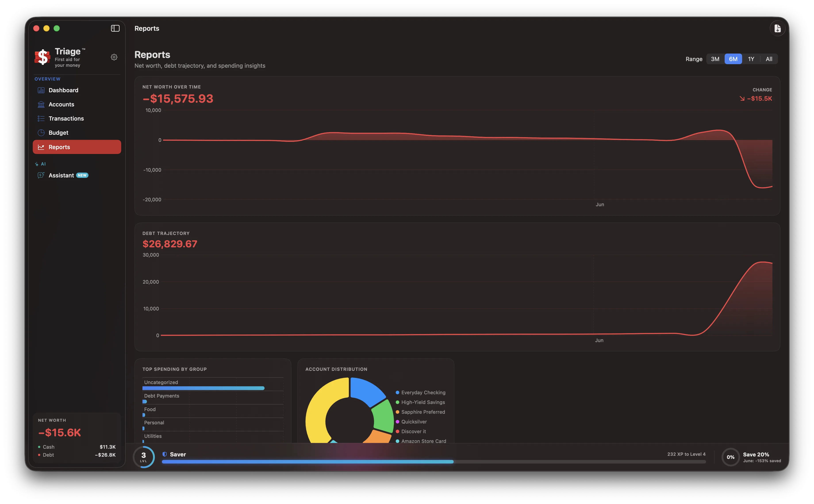Click the Amazon Store Card legend dot
814x504 pixels.
click(397, 441)
